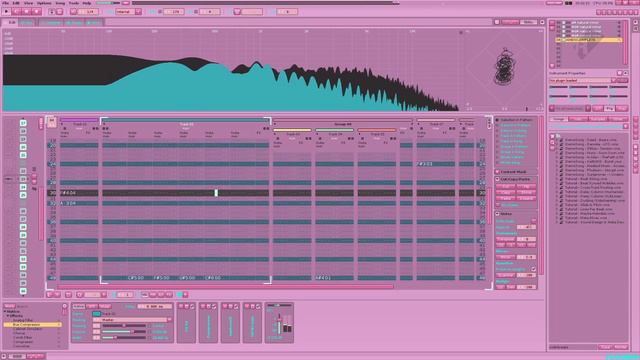The width and height of the screenshot is (640, 360).
Task: Select 'Tutorial - Maybe Melodies.xrns' file
Action: (589, 213)
